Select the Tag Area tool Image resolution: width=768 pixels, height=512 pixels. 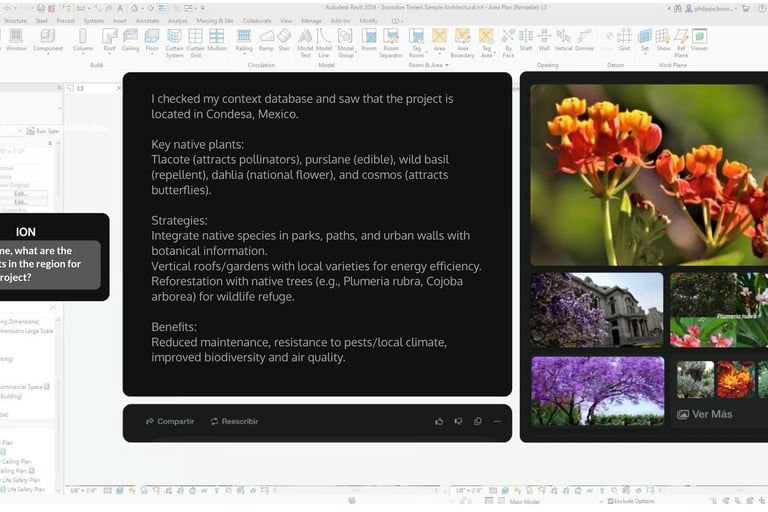[x=486, y=43]
